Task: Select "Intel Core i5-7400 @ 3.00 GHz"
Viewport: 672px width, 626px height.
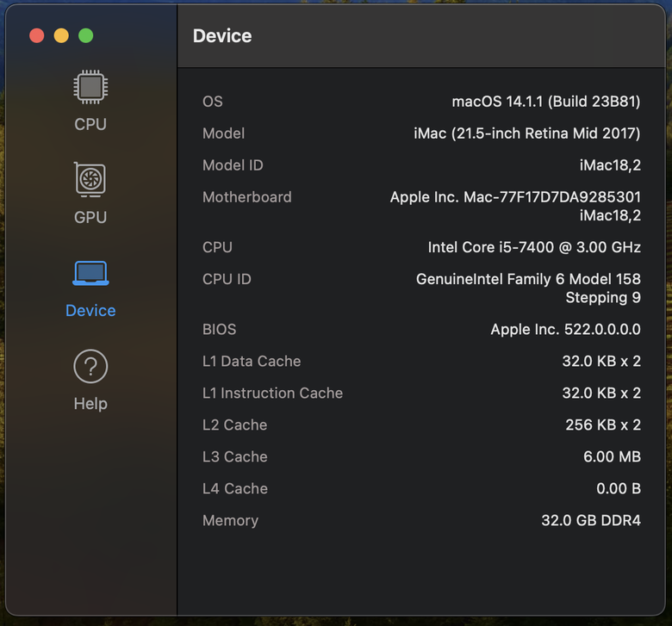Action: (534, 247)
